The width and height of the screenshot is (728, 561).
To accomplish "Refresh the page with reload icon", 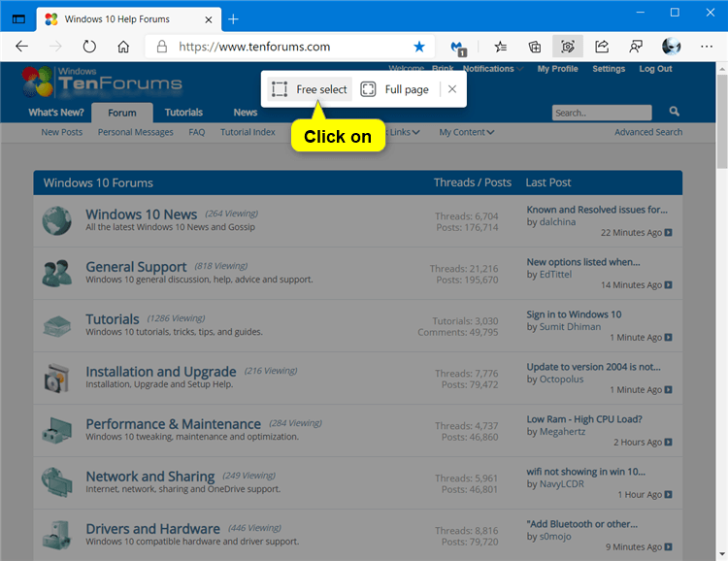I will [x=89, y=47].
